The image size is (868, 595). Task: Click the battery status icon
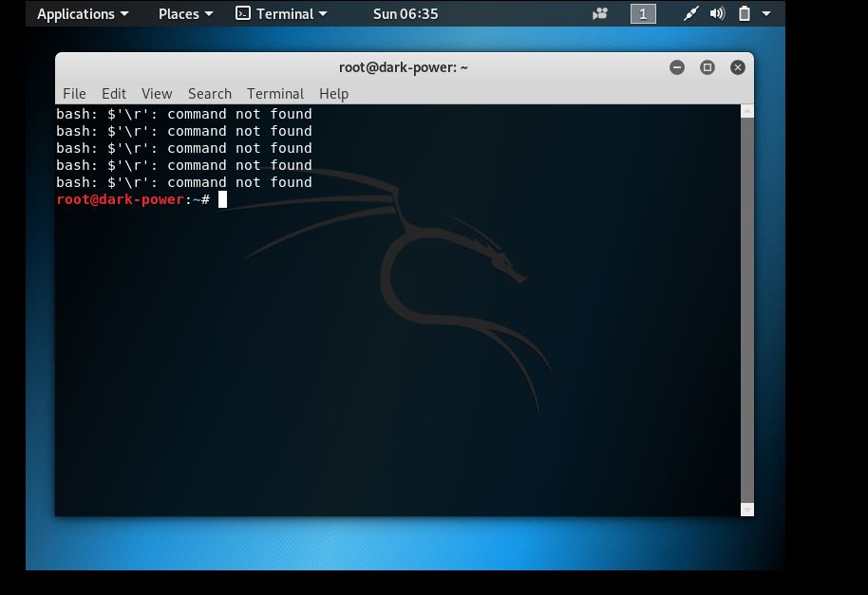point(745,13)
